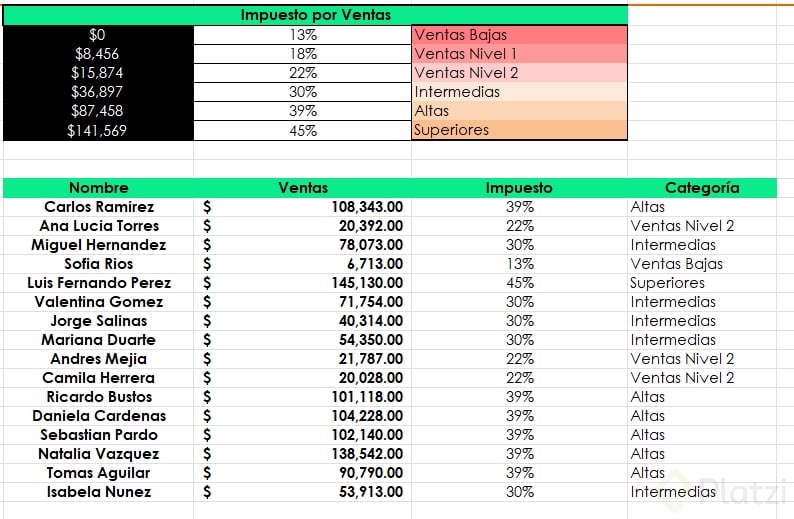This screenshot has height=519, width=794.
Task: Click the red "Ventas Bajas" shaded cell
Action: tap(519, 35)
